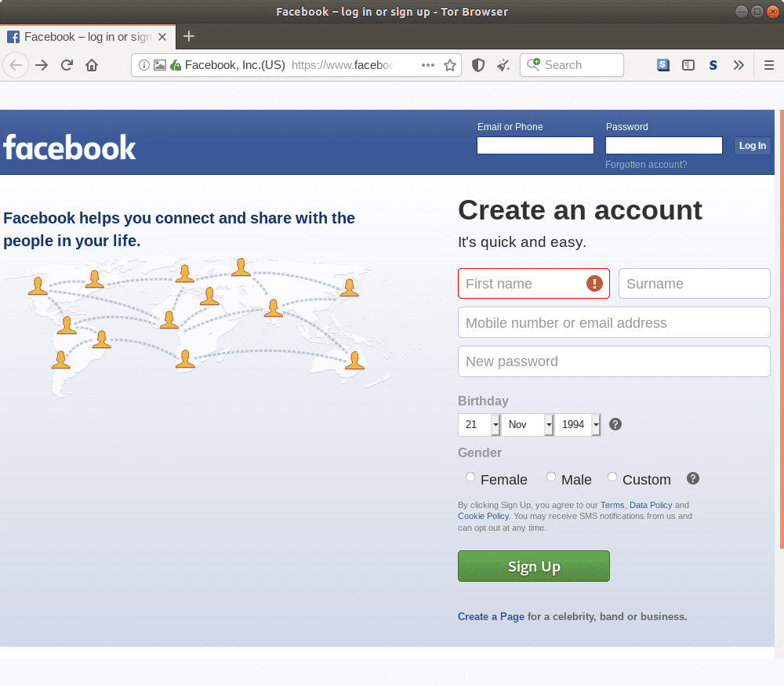Open a new browser tab
Image resolution: width=784 pixels, height=686 pixels.
point(189,36)
